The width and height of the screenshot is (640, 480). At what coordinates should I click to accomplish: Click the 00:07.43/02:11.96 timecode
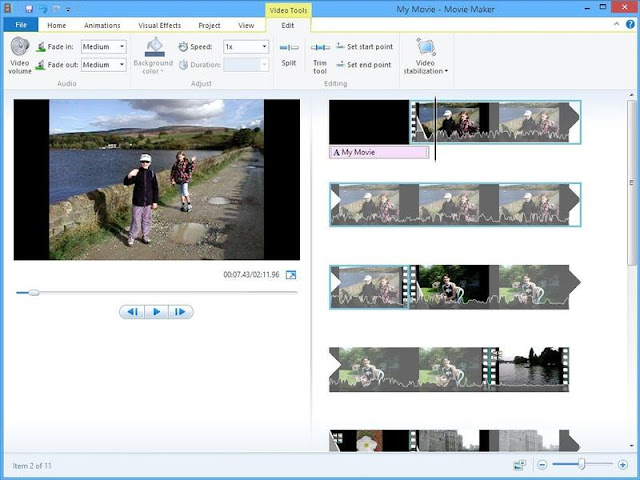(x=251, y=275)
